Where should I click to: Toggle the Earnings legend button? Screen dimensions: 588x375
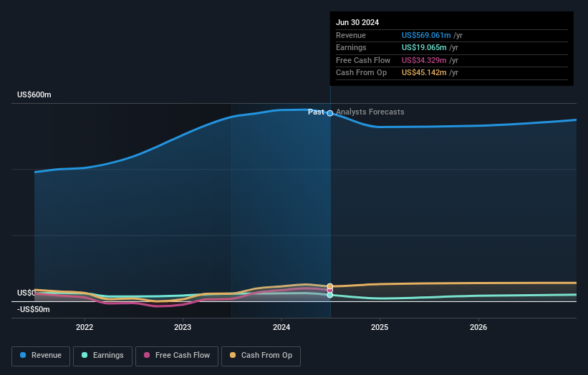[x=102, y=356]
